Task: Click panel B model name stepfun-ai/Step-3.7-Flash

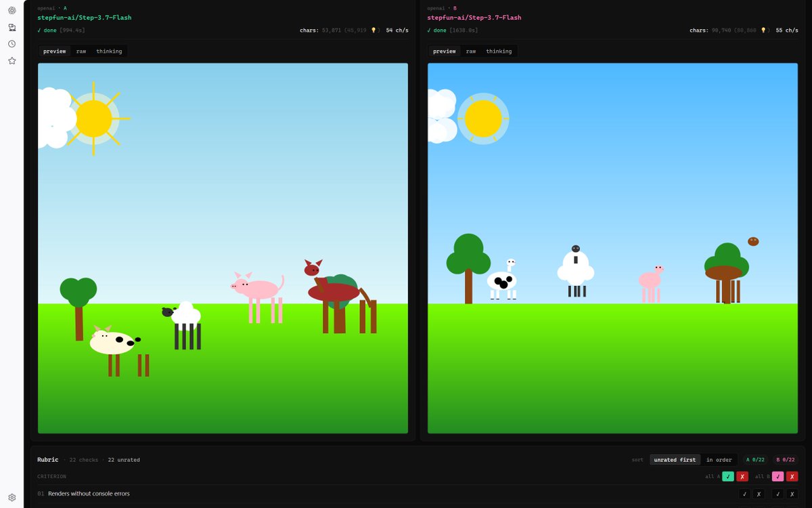Action: tap(474, 18)
